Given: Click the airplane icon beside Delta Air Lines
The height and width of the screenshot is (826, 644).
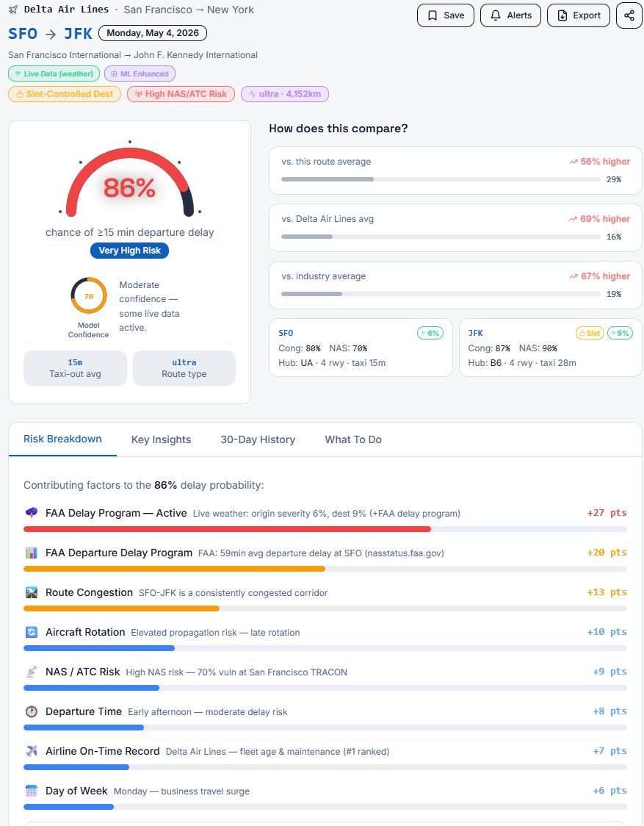Looking at the screenshot, I should click(x=13, y=10).
